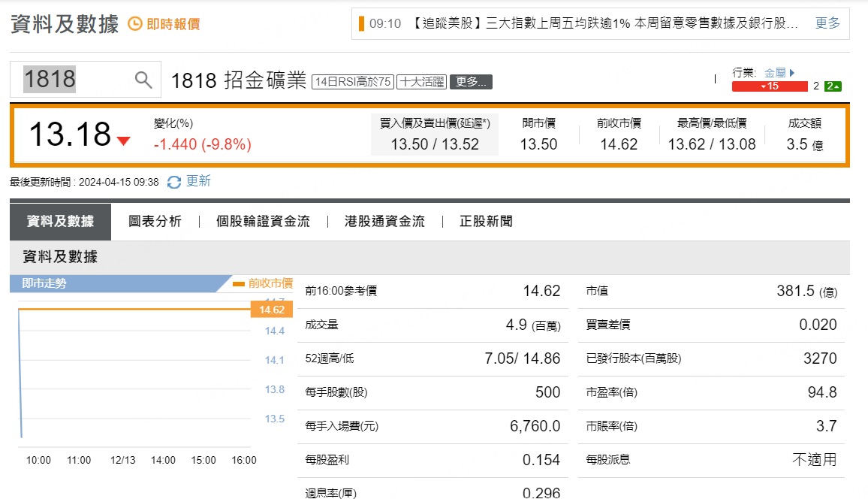Viewport: 868px width, 499px height.
Task: Click the 更新 refresh link
Action: (198, 181)
